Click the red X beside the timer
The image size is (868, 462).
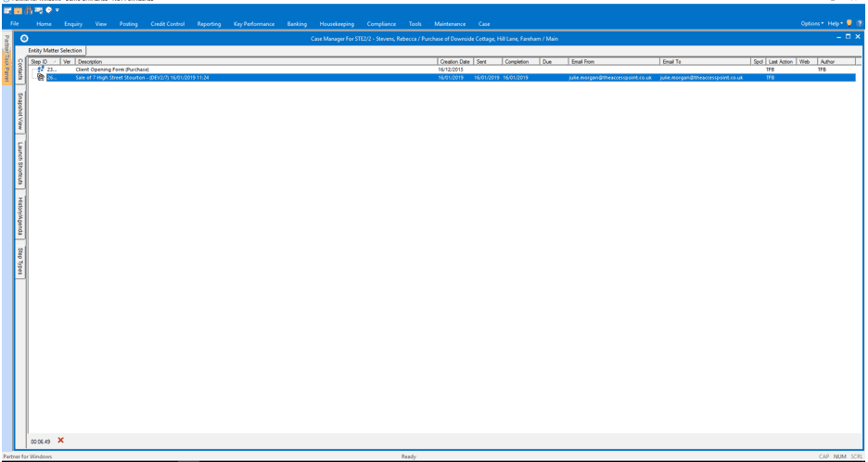(61, 441)
